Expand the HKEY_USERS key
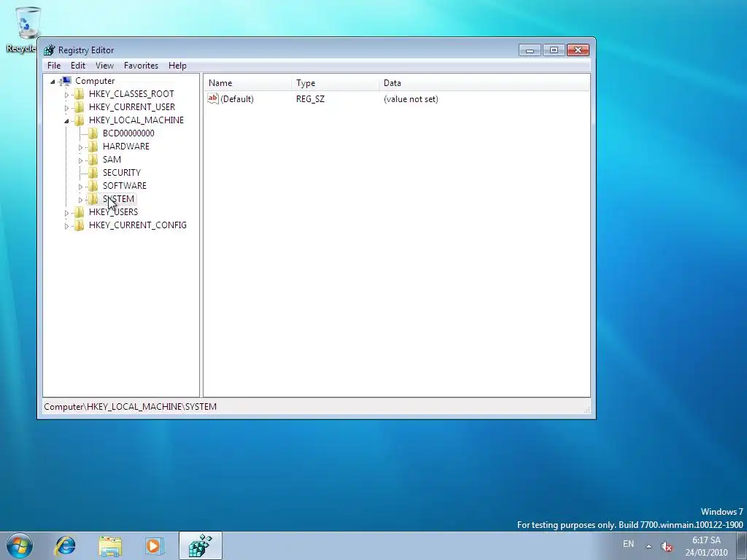 coord(66,213)
